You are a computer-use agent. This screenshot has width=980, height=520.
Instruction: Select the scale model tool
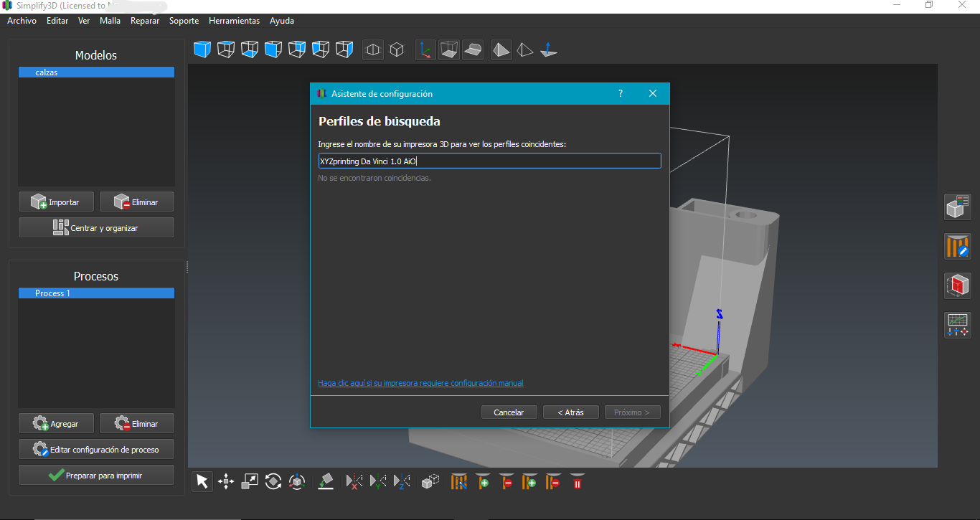point(250,481)
